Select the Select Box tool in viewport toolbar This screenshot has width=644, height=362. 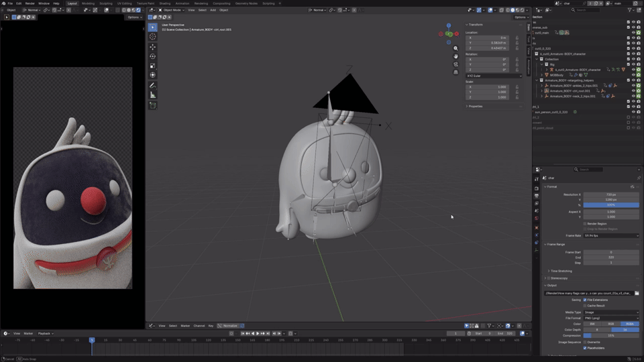coord(153,27)
